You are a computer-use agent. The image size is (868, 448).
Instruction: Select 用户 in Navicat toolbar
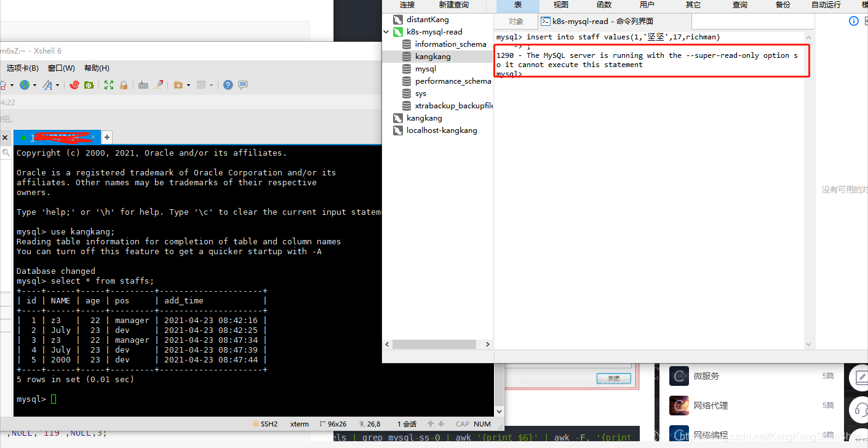(x=647, y=5)
